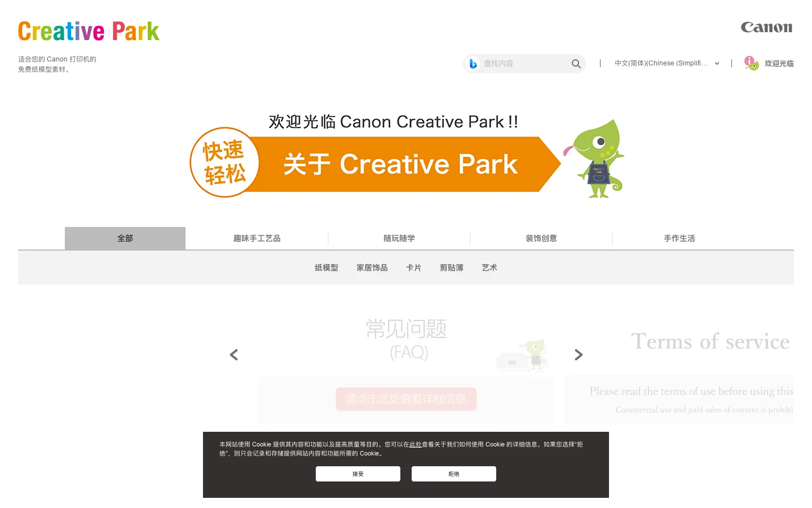The image size is (812, 508).
Task: Select the 手作生活 tab
Action: pos(679,238)
